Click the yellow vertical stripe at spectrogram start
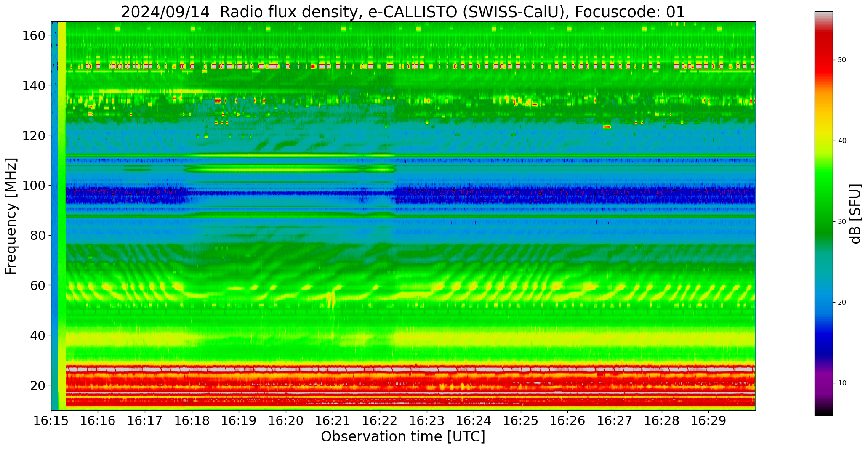 (62, 216)
